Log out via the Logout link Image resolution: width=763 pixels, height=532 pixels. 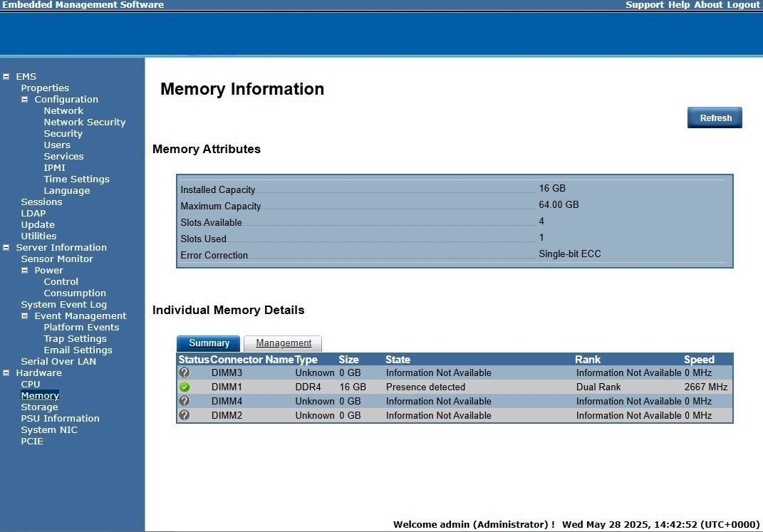click(x=743, y=5)
